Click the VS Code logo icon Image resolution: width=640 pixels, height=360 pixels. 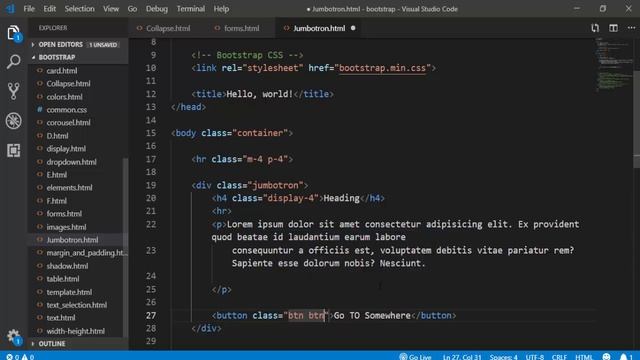(x=10, y=9)
